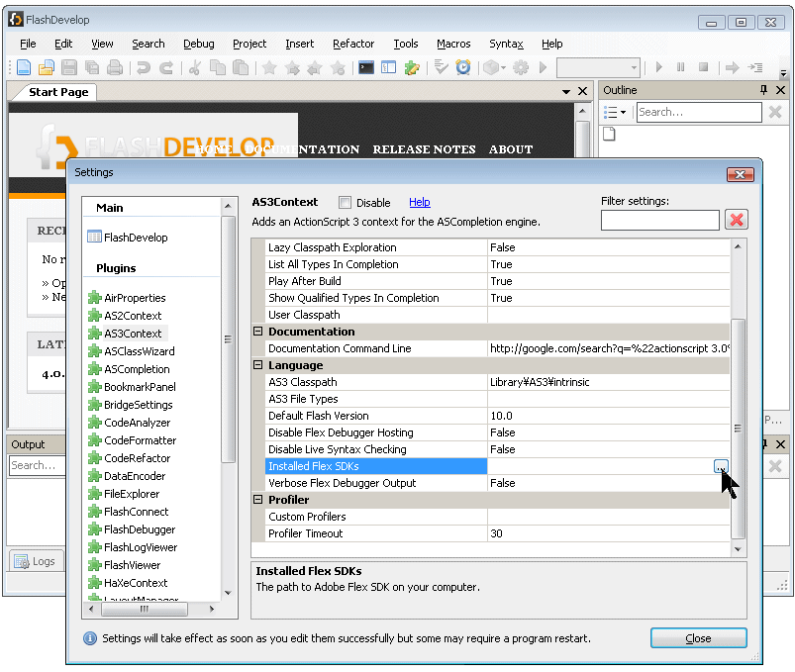
Task: Click the first star bookmark icon
Action: (269, 67)
